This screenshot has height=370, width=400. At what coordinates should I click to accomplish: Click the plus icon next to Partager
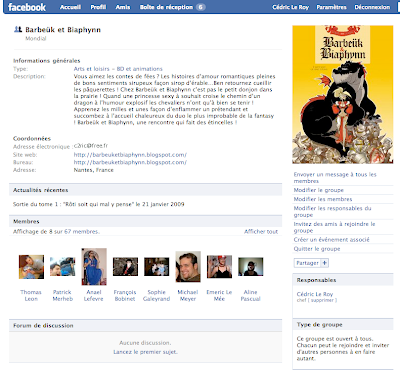[324, 263]
